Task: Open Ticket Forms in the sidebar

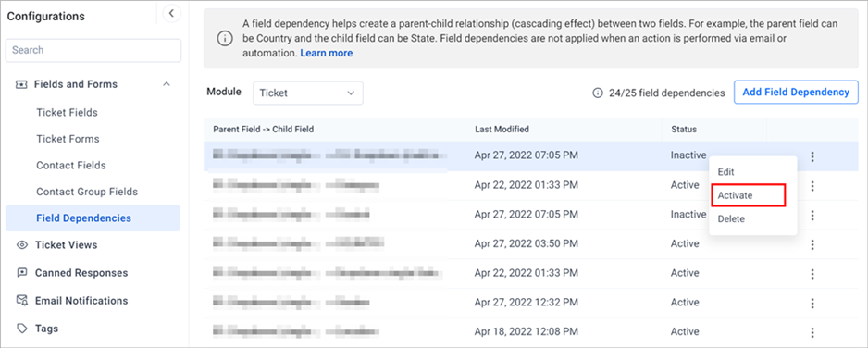Action: tap(68, 139)
